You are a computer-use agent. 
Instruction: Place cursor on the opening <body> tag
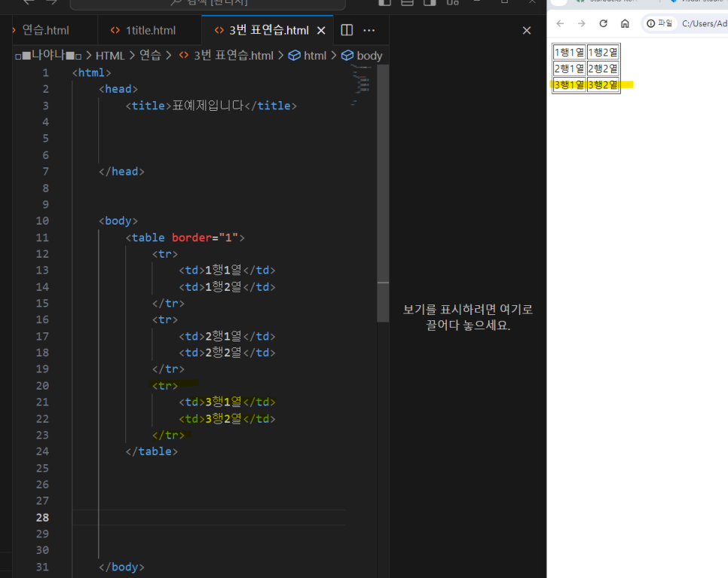point(118,221)
